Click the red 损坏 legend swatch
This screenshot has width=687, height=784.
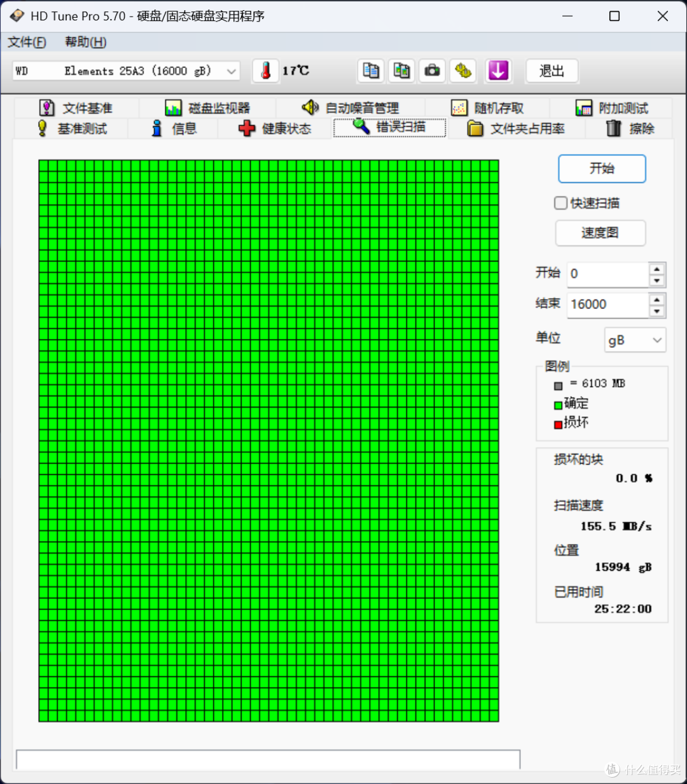[558, 425]
